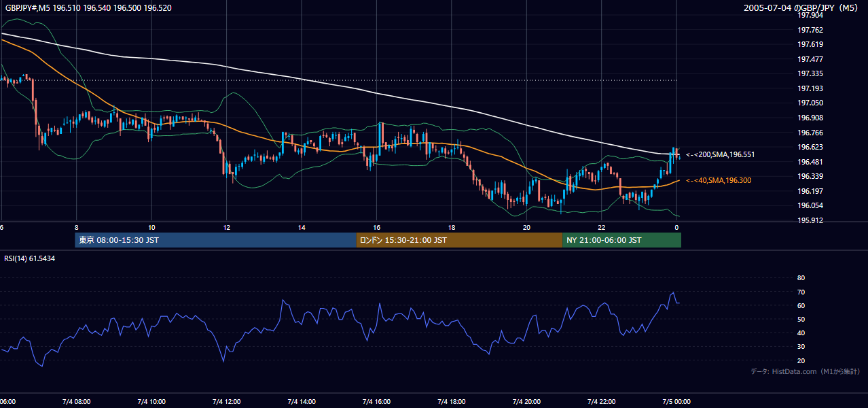Click RSI scale value 80
This screenshot has height=408, width=868.
pyautogui.click(x=801, y=278)
